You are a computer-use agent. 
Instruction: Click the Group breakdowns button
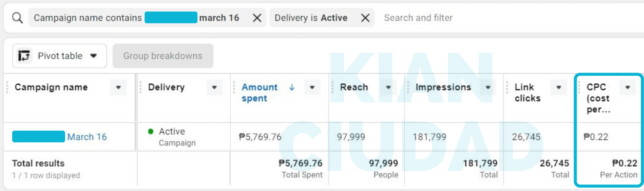(x=163, y=56)
